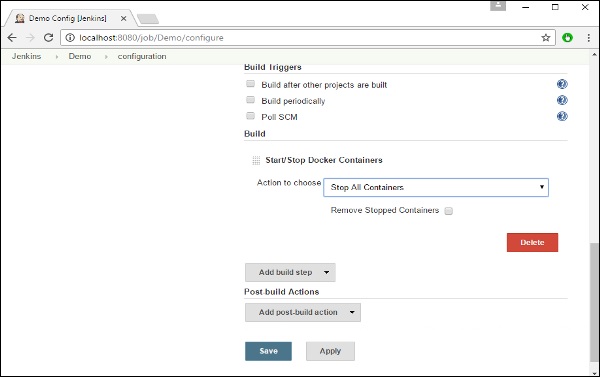Open help icon beside Poll SCM
The width and height of the screenshot is (600, 377).
(562, 116)
